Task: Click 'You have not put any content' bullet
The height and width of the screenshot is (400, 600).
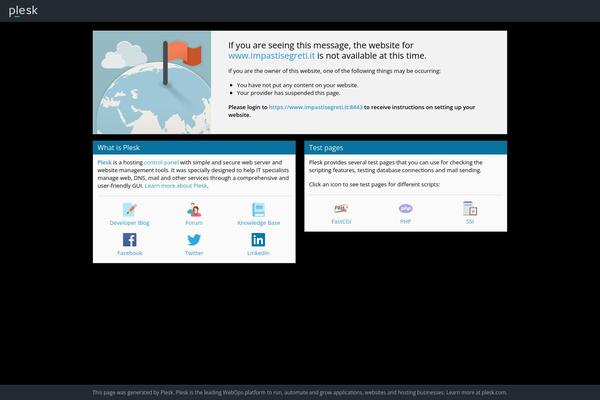Action: [297, 85]
